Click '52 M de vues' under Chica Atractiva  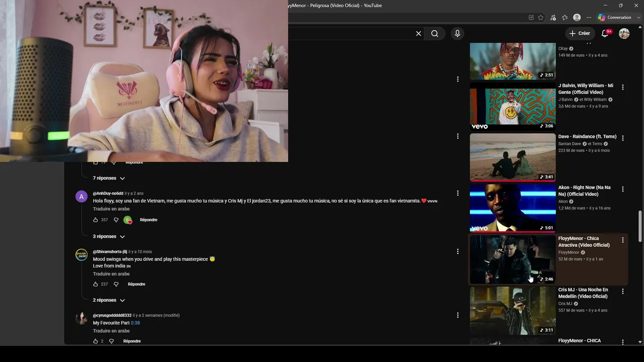pyautogui.click(x=570, y=259)
